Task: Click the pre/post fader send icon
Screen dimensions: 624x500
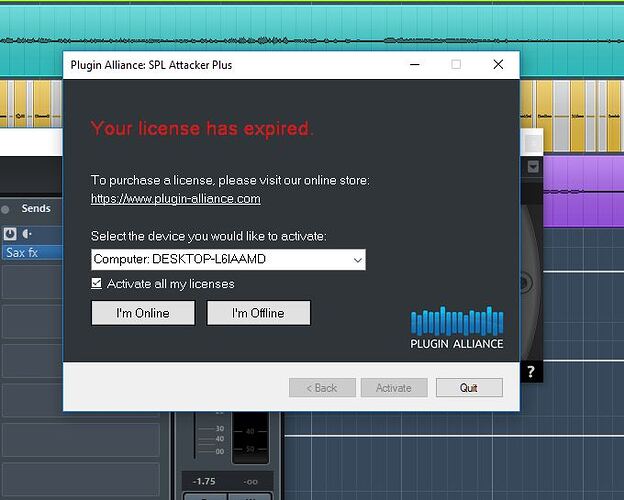Action: [x=27, y=234]
